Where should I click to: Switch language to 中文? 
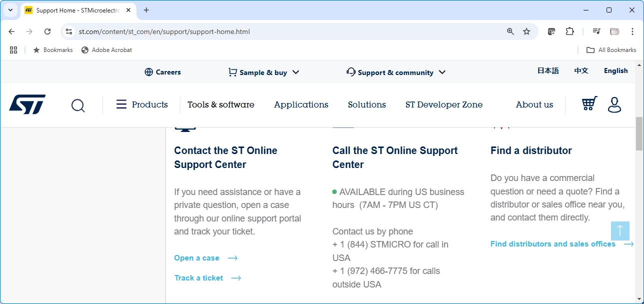pos(581,70)
